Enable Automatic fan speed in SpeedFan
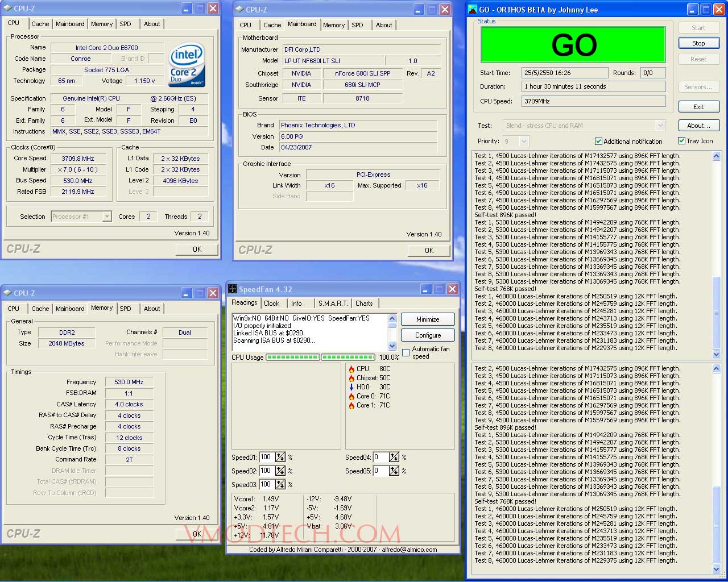Image resolution: width=728 pixels, height=582 pixels. point(406,352)
